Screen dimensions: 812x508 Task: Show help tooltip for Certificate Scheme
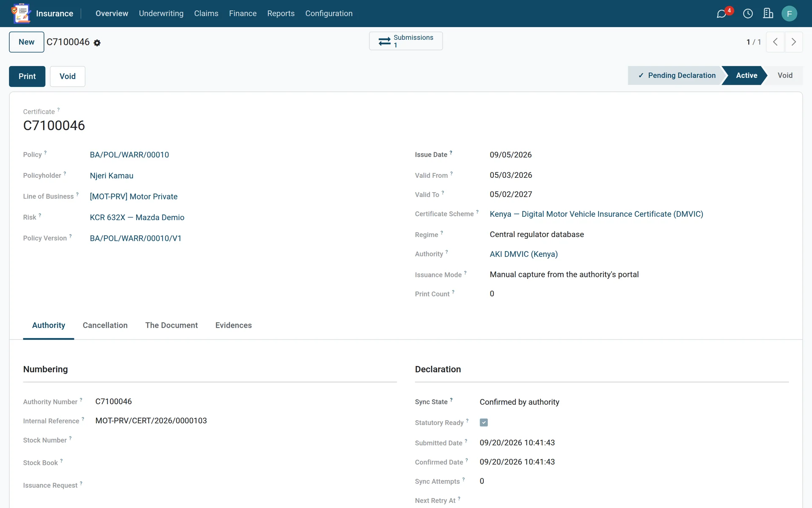click(477, 211)
